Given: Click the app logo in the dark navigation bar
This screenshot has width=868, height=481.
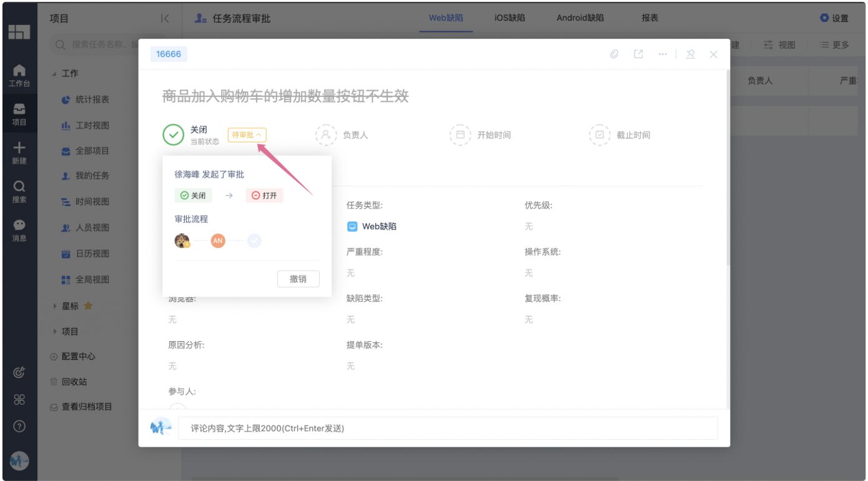Looking at the screenshot, I should [19, 32].
